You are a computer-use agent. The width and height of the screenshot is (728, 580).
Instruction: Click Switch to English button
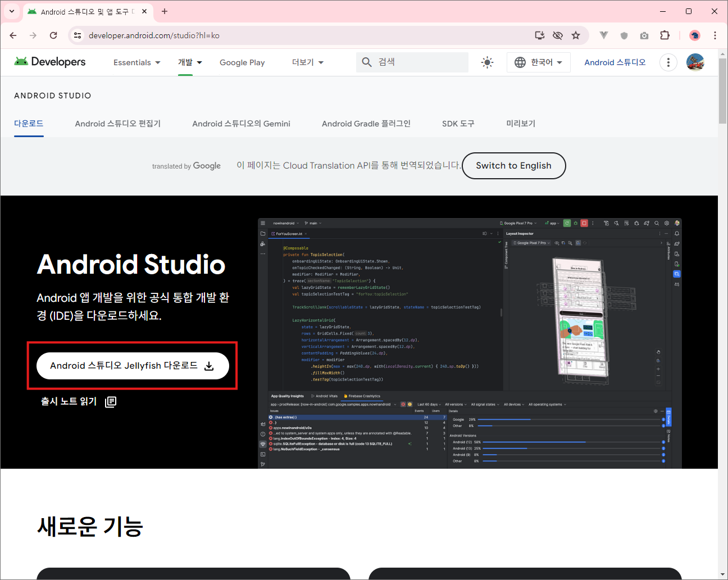pos(513,166)
